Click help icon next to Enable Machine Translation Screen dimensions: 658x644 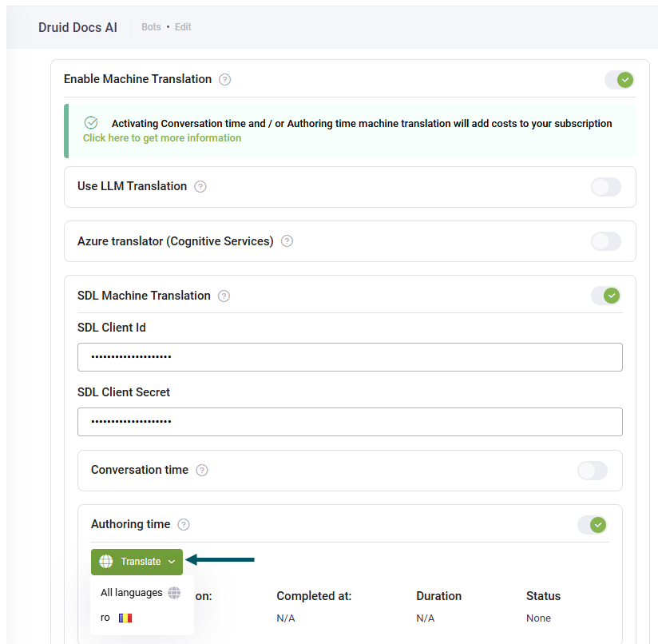[x=225, y=80]
